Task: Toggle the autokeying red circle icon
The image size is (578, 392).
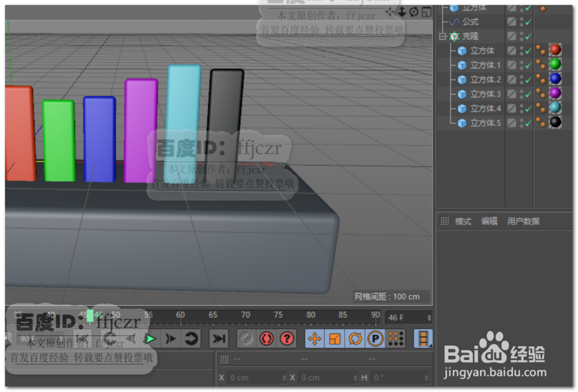Action: (266, 339)
